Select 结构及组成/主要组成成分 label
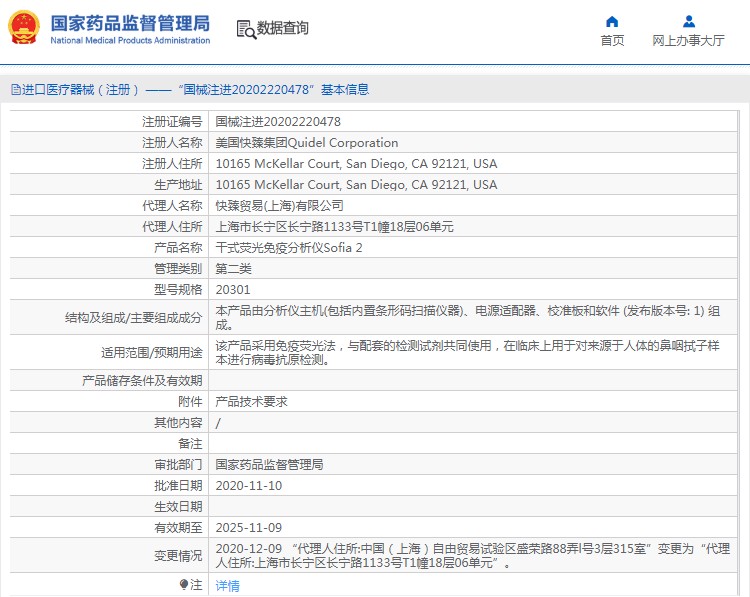Viewport: 750px width, 597px height. 133,318
